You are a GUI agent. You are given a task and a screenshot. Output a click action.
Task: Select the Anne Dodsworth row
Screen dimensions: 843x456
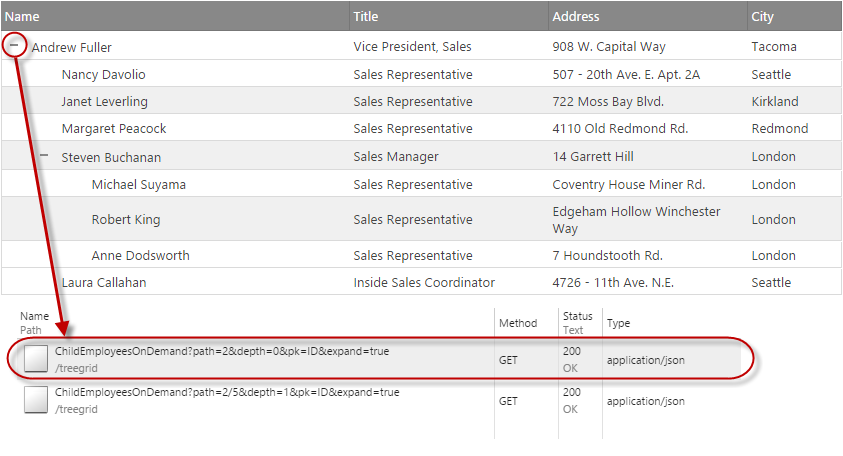click(140, 255)
